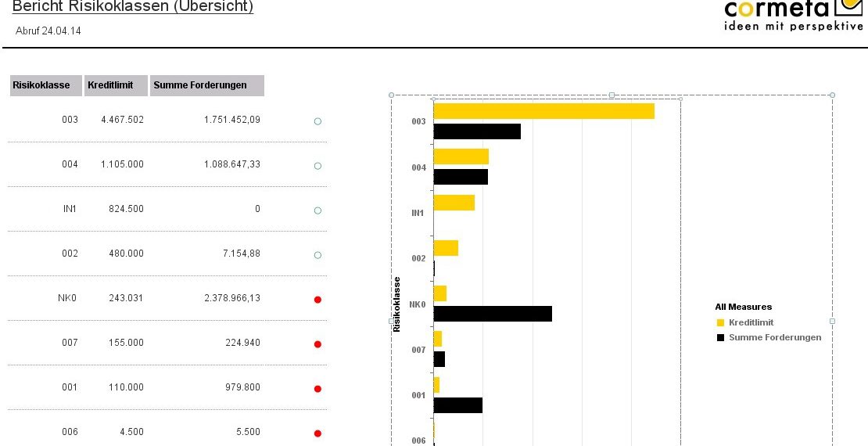Viewport: 868px width, 446px height.
Task: Click the red status dot in the 001 row
Action: coord(317,389)
